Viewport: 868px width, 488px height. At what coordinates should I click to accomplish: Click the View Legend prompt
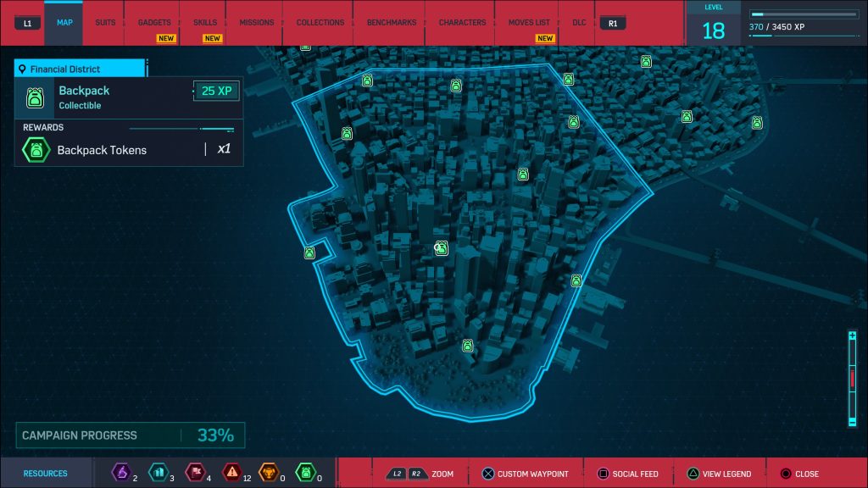(719, 474)
